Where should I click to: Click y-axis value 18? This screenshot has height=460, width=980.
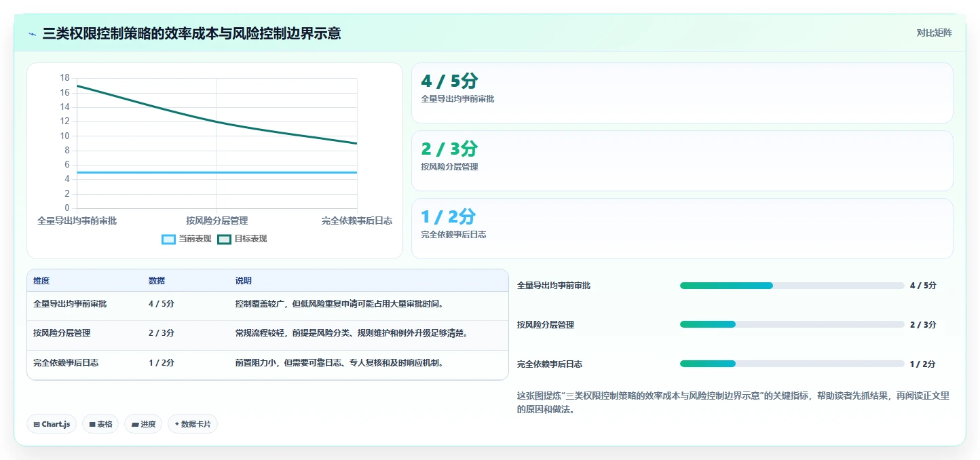[64, 78]
